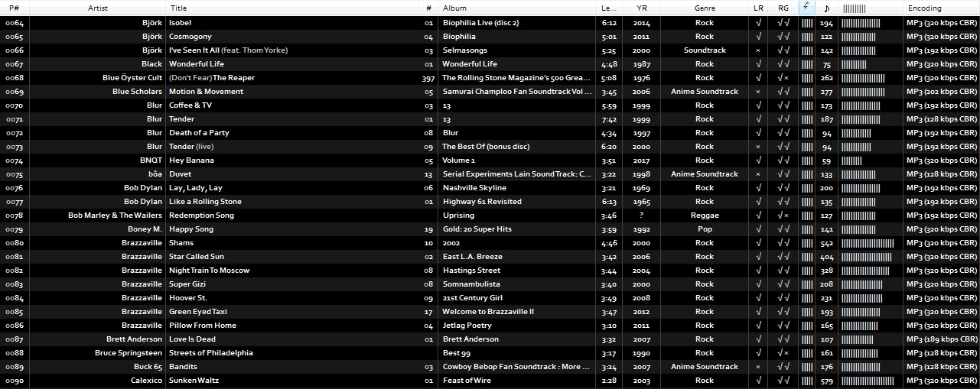Image resolution: width=980 pixels, height=389 pixels.
Task: Select the track Isobel by Björk
Action: (180, 23)
